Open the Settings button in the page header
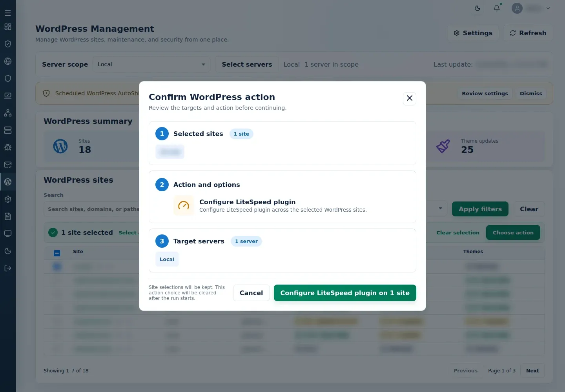Screen dimensions: 565x392 [x=473, y=33]
